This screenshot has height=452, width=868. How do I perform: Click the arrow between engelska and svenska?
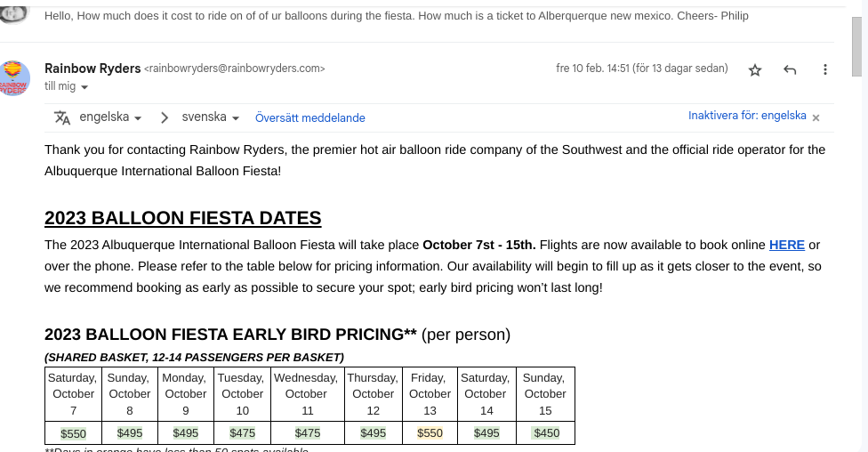164,117
